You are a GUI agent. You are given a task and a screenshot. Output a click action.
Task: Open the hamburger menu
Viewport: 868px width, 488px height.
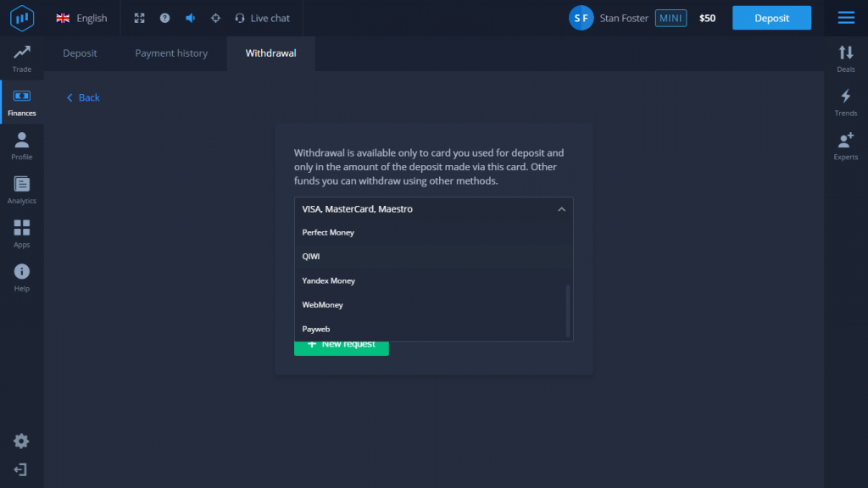846,18
